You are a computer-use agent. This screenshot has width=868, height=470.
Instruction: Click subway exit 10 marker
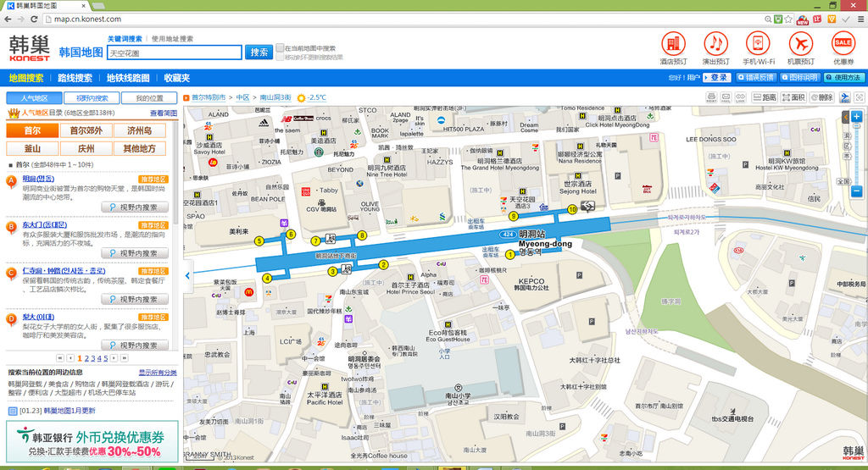click(572, 209)
